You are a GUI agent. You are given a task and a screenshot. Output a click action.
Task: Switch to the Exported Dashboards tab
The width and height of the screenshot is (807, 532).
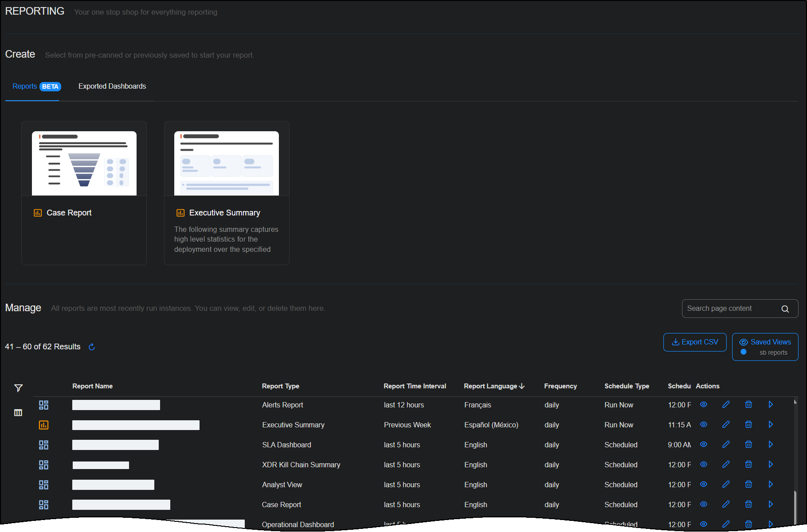click(x=112, y=86)
